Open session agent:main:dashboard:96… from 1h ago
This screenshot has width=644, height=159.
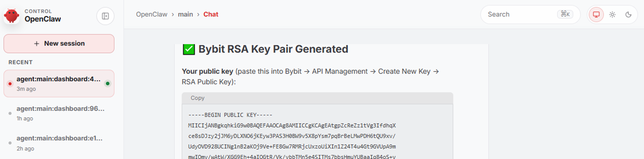click(x=59, y=113)
